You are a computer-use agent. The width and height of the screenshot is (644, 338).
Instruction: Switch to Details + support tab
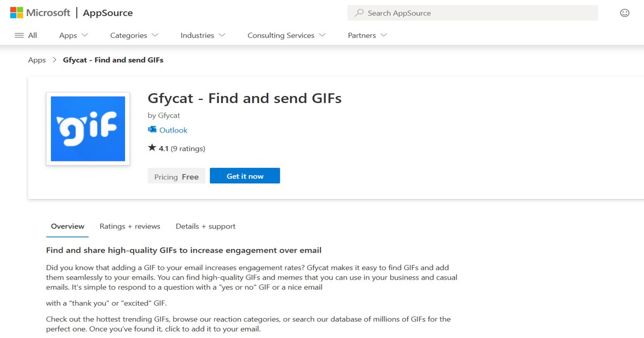pyautogui.click(x=206, y=226)
